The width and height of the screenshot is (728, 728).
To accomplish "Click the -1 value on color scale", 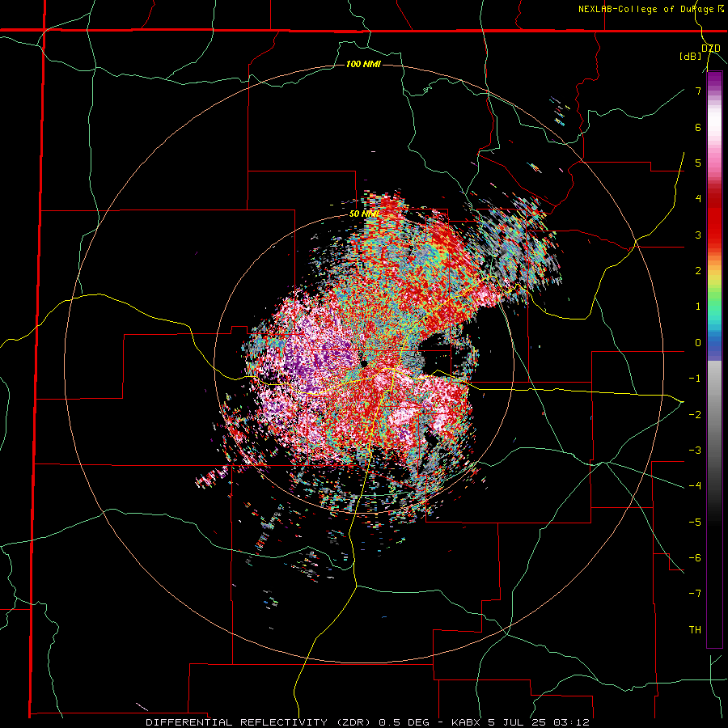I will [x=695, y=379].
